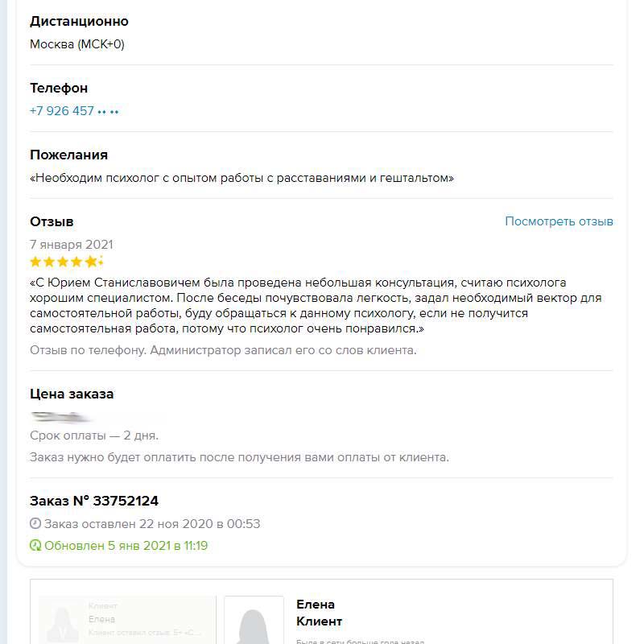Click the Дистанционно heading
The image size is (644, 644).
click(x=79, y=22)
